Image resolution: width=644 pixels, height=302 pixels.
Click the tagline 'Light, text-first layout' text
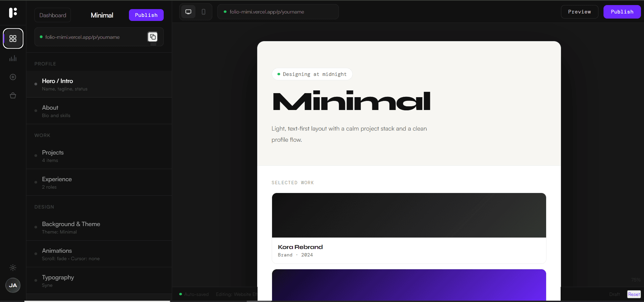(x=349, y=134)
